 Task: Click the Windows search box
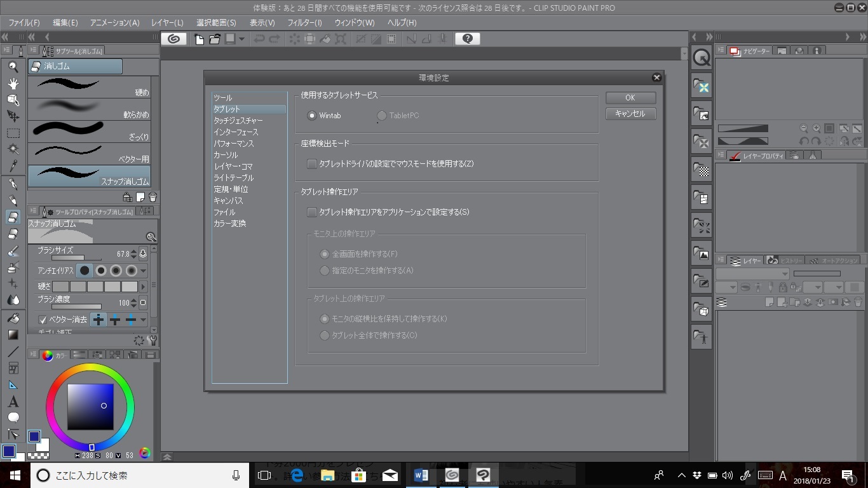click(x=139, y=475)
